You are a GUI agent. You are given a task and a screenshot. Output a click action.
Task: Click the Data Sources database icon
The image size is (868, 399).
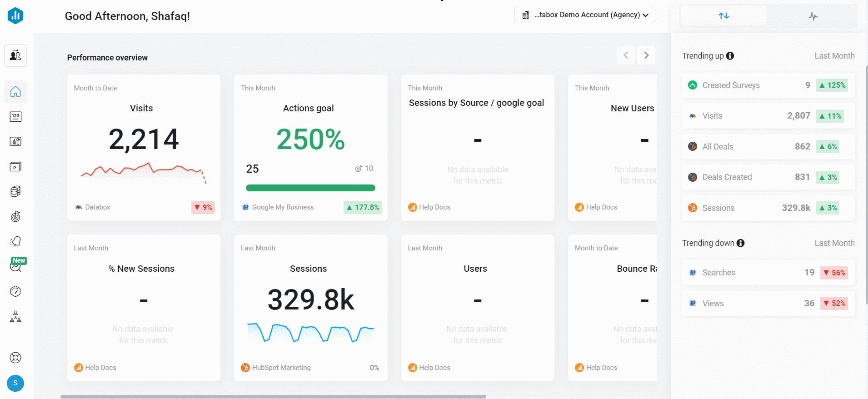click(15, 191)
